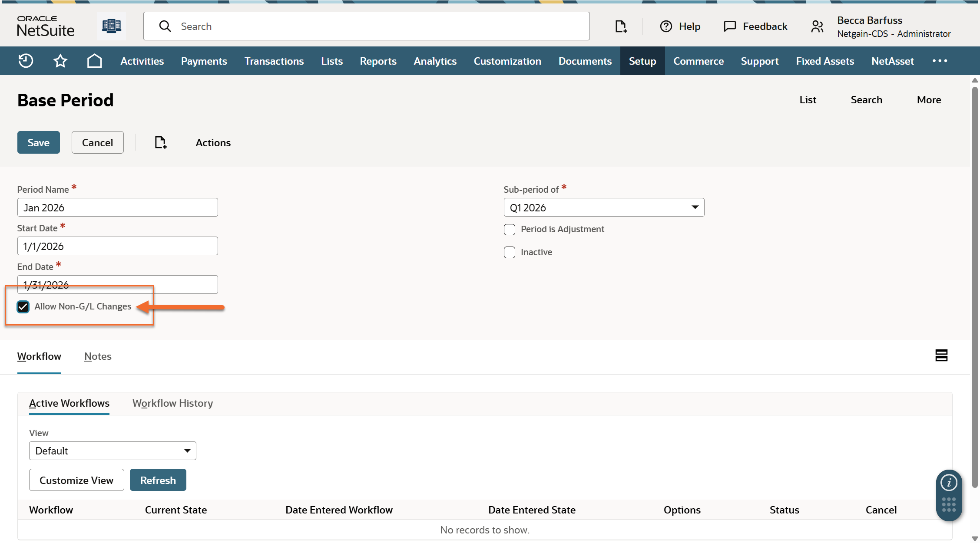Open the floating info assistant icon
This screenshot has height=543, width=980.
pyautogui.click(x=949, y=483)
